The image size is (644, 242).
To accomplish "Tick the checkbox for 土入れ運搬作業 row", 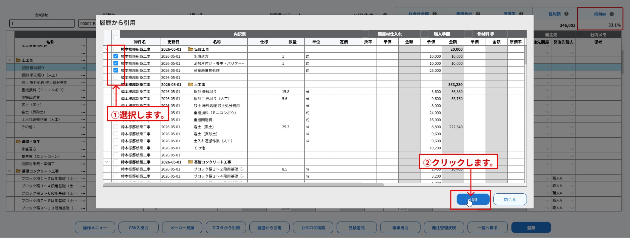I will (116, 141).
